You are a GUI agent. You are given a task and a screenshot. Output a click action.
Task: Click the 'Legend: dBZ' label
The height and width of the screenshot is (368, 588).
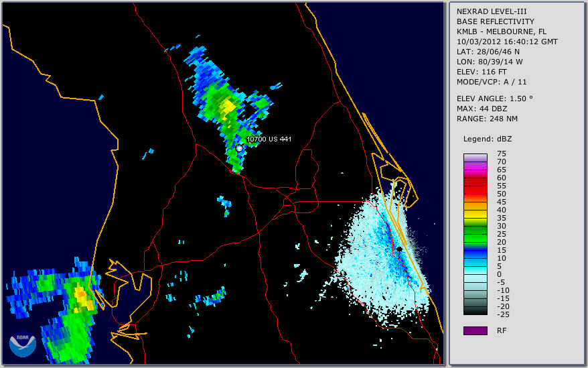pos(488,139)
